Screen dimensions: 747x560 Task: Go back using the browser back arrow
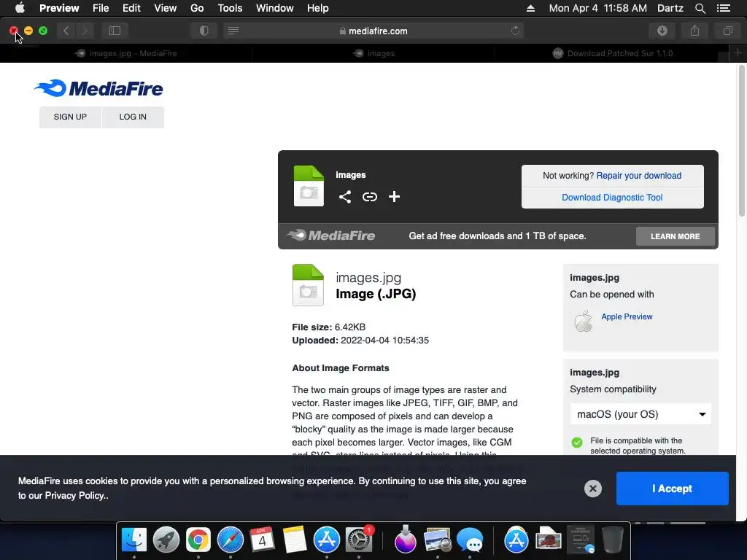tap(66, 31)
